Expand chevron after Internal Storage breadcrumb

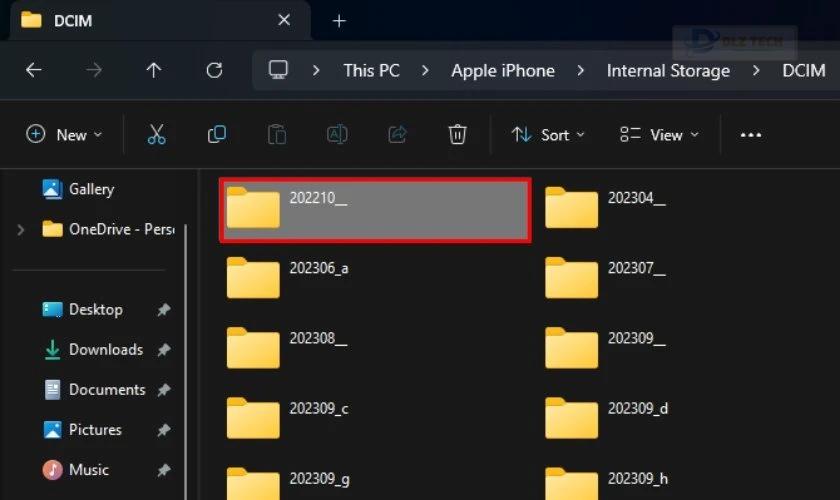tap(755, 70)
